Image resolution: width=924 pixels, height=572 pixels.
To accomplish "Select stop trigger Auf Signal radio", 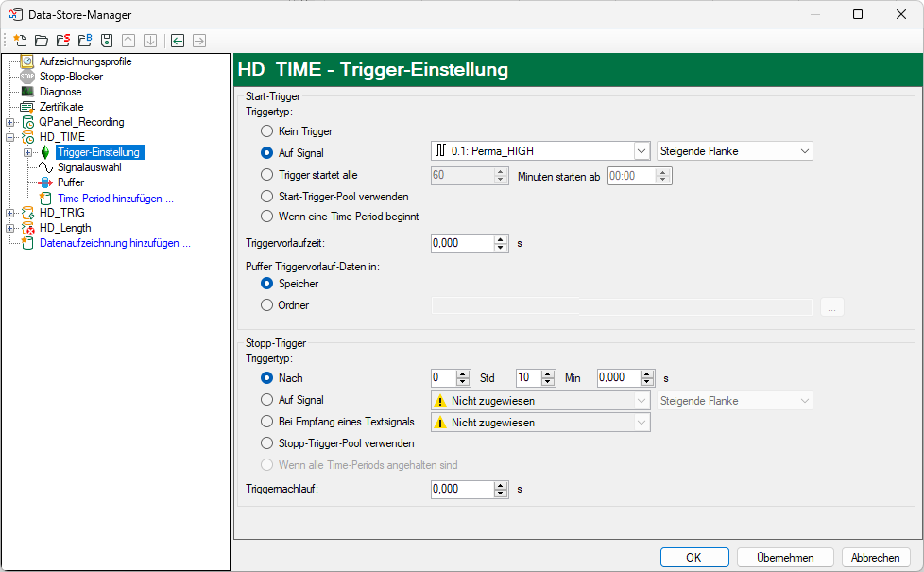I will click(267, 400).
